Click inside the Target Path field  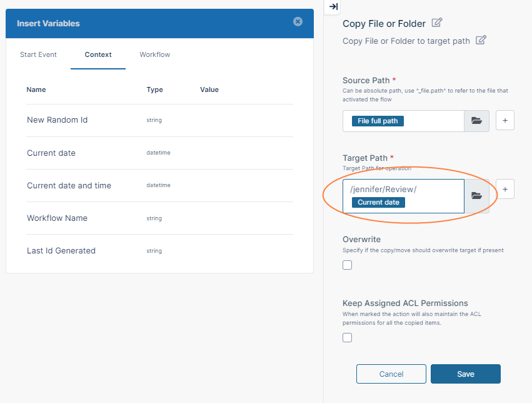(431, 190)
